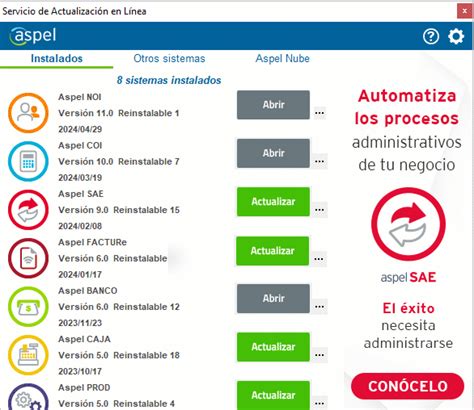Click 'Versión 5.0 Reinstalable 4' text
The height and width of the screenshot is (410, 474).
pyautogui.click(x=116, y=403)
